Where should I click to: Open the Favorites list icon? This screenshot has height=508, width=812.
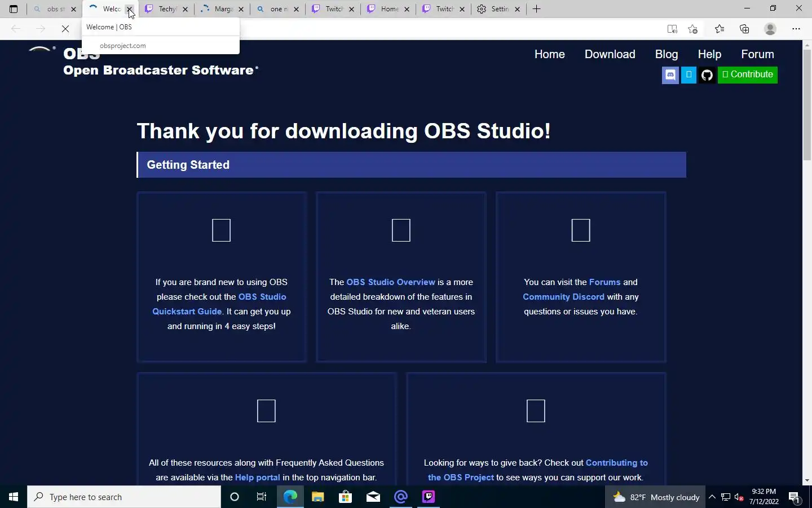point(720,29)
